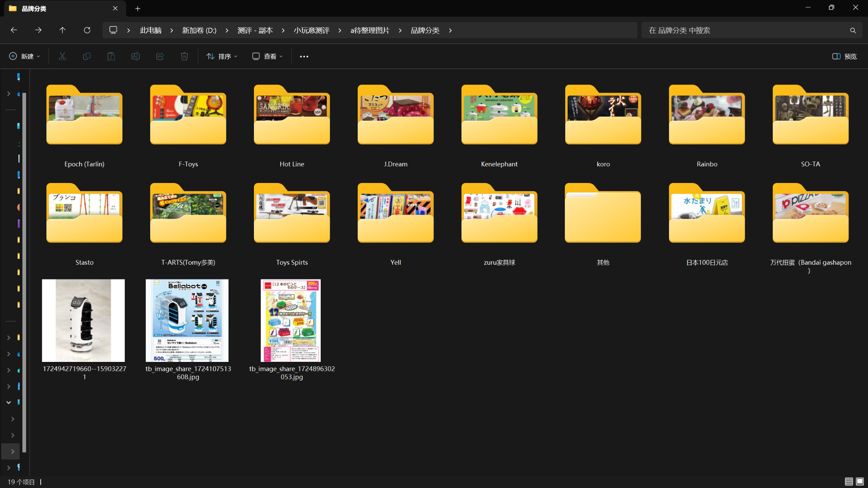868x488 pixels.
Task: Open a new tab with plus button
Action: point(138,9)
